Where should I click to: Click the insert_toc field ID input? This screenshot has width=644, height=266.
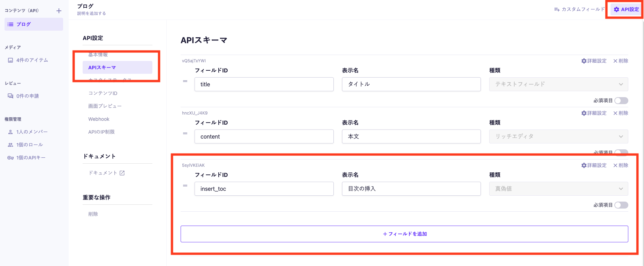pyautogui.click(x=264, y=189)
